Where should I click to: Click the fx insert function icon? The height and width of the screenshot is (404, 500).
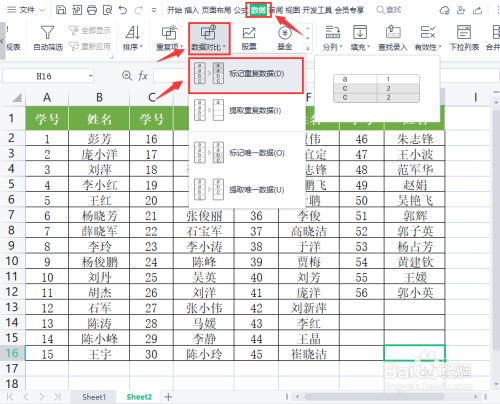pyautogui.click(x=143, y=76)
